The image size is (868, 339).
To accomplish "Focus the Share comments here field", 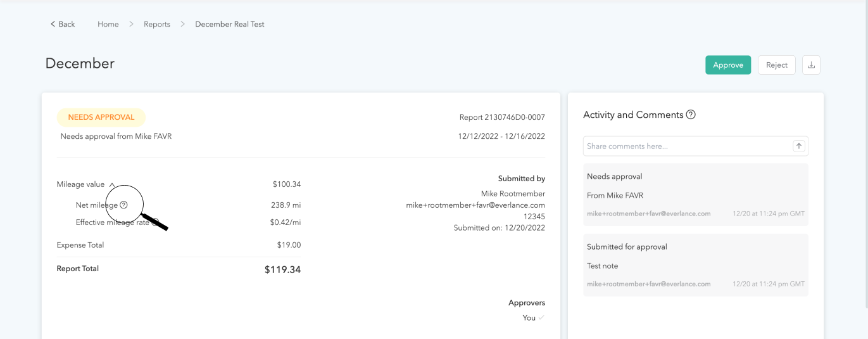I will tap(687, 146).
